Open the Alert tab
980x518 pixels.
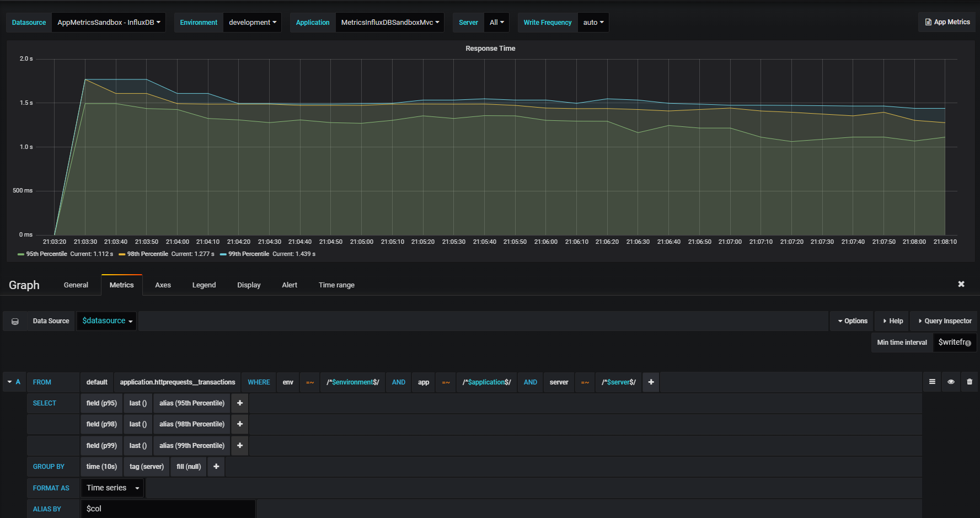(x=289, y=285)
